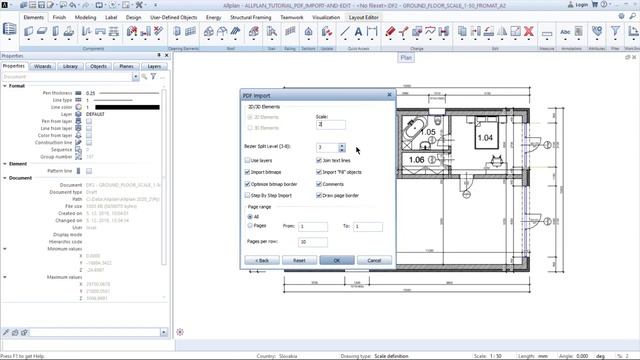Uncheck Join text lines
The image size is (640, 360).
pyautogui.click(x=319, y=160)
